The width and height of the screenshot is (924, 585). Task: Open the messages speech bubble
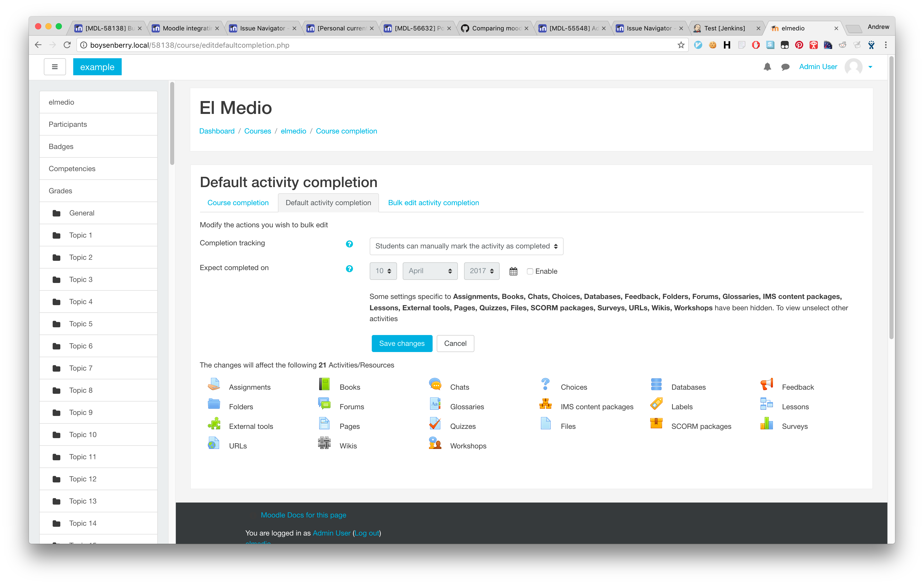pos(785,67)
